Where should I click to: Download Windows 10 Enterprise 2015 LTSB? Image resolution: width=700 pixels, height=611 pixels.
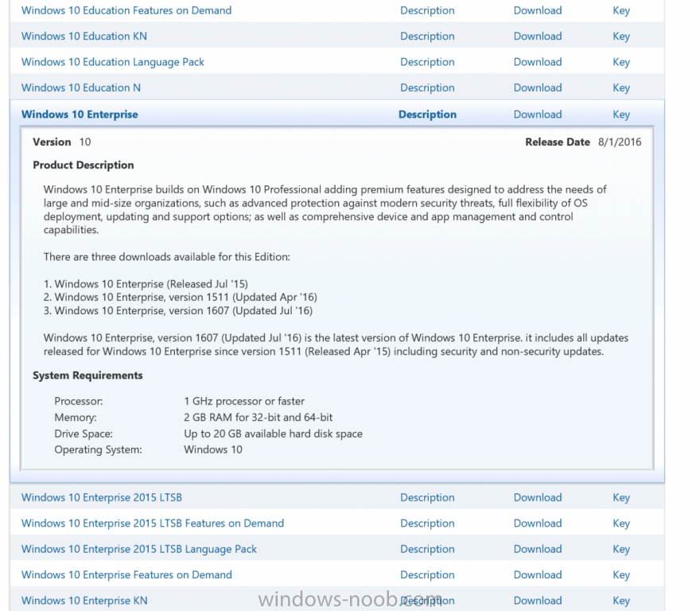[x=538, y=497]
